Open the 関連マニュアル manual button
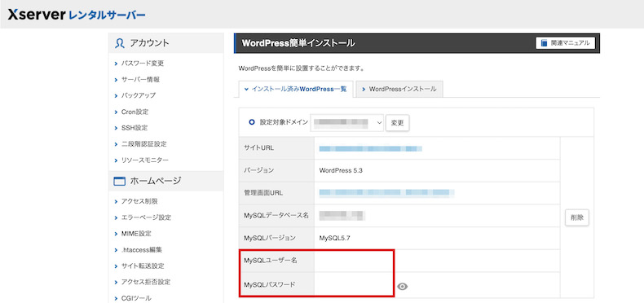 click(565, 42)
